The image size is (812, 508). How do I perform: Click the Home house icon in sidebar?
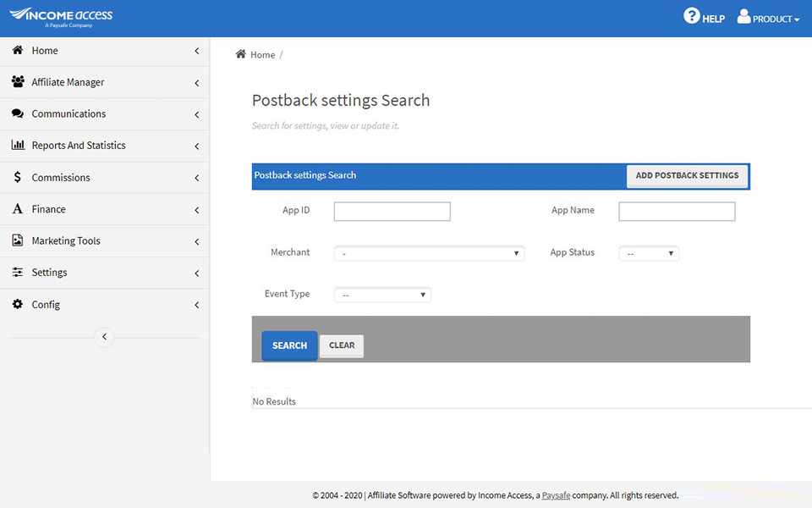(18, 51)
